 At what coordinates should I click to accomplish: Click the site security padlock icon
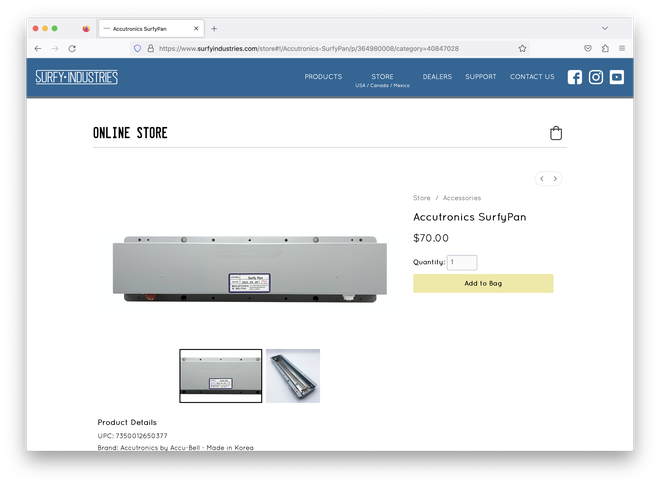coord(150,48)
